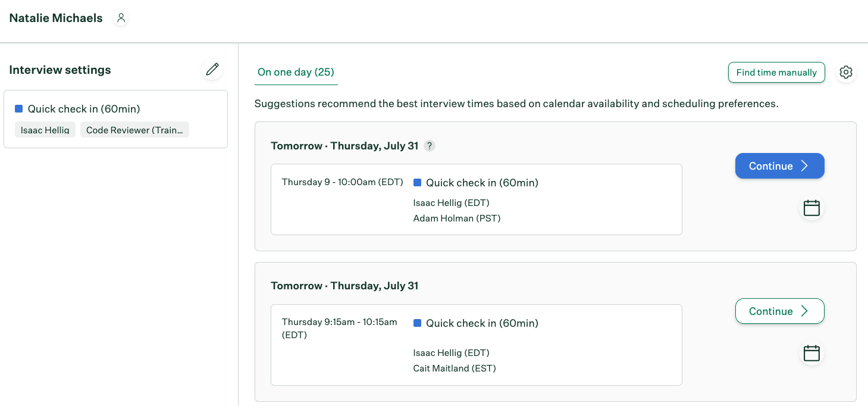Click blue square in settings panel interview

point(18,109)
